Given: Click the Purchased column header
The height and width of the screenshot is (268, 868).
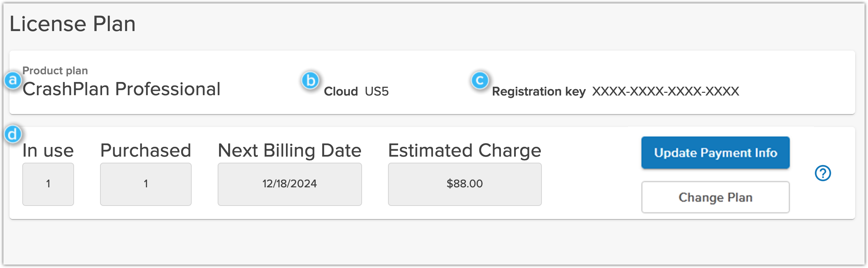Looking at the screenshot, I should click(x=146, y=151).
